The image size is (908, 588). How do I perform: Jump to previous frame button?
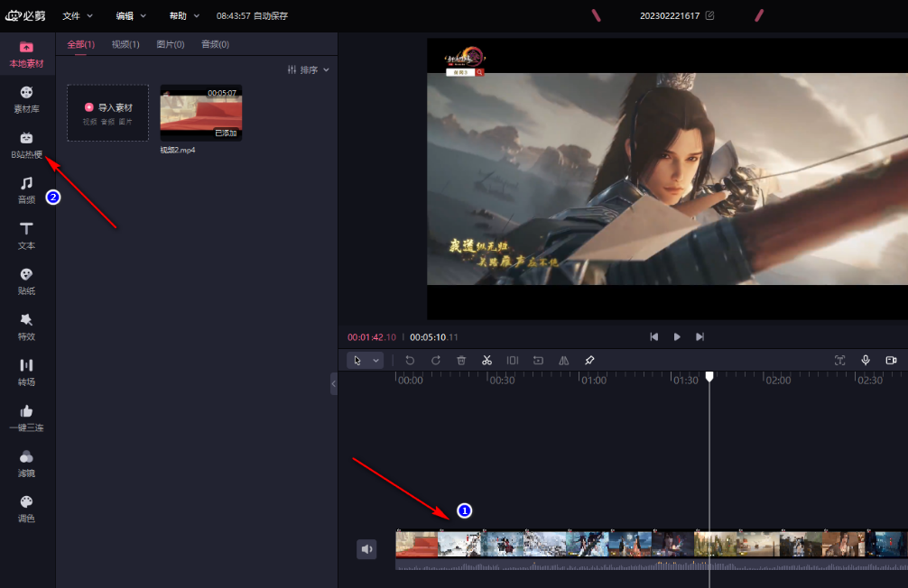tap(653, 336)
